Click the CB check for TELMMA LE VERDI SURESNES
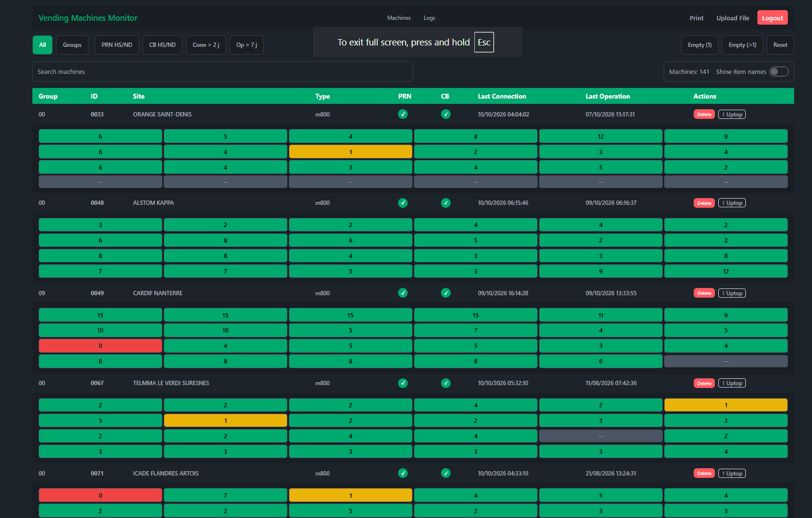The image size is (812, 518). pyautogui.click(x=445, y=383)
